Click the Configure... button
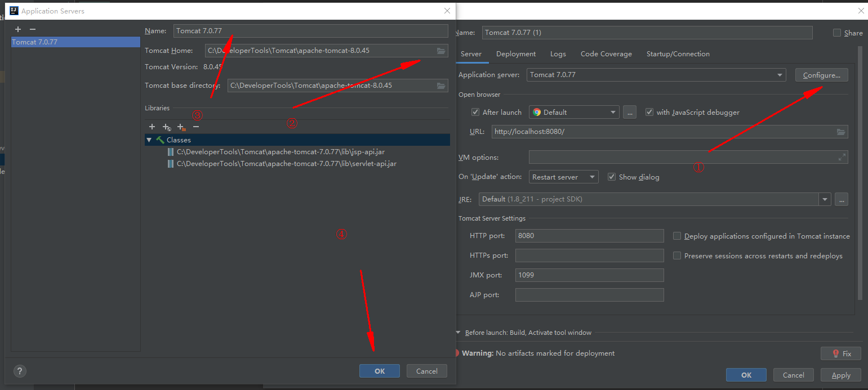868x390 pixels. (822, 75)
